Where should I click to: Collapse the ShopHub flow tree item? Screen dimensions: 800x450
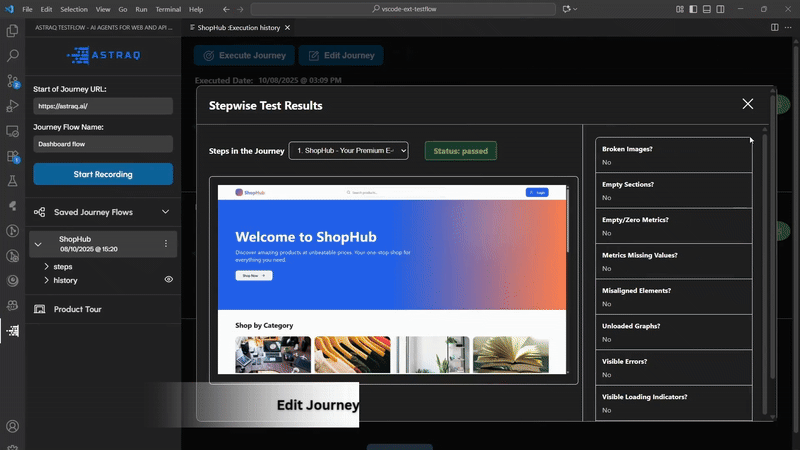coord(38,244)
